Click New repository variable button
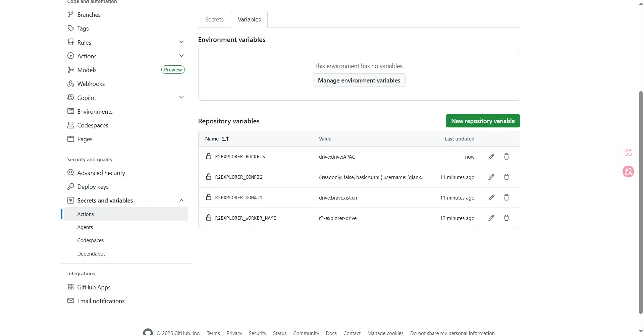This screenshot has width=644, height=335. (483, 121)
